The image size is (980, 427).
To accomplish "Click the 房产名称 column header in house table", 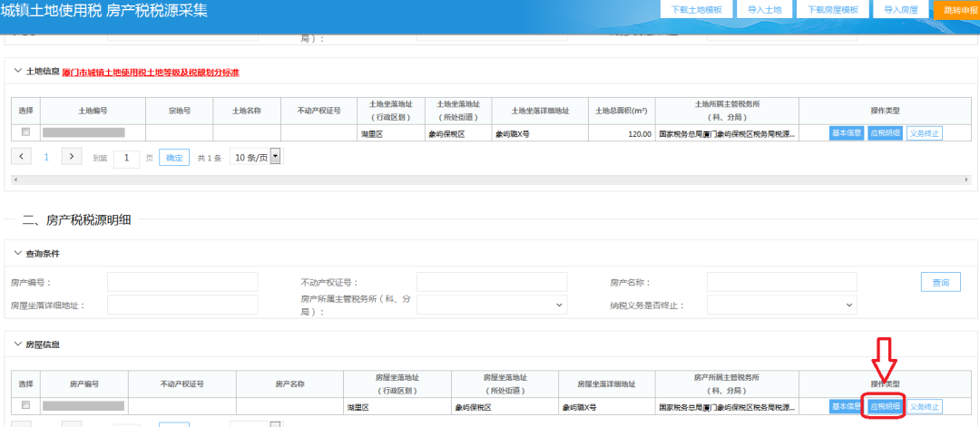I will tap(289, 383).
